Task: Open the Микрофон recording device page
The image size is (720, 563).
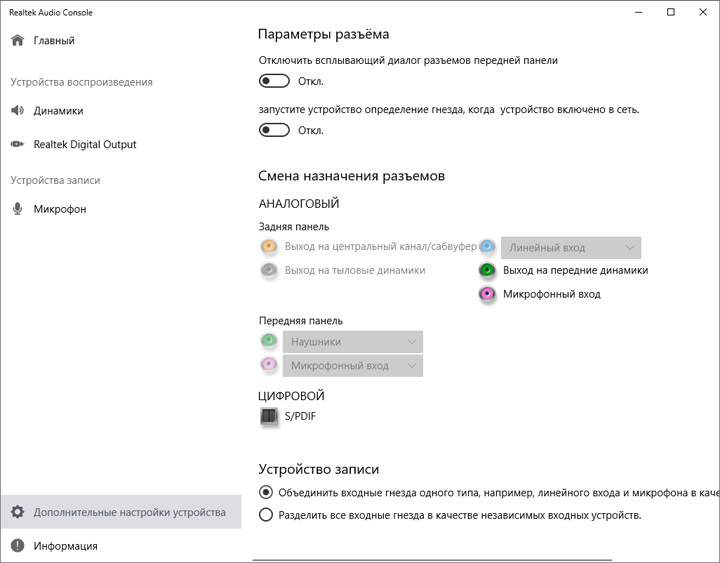Action: click(60, 210)
